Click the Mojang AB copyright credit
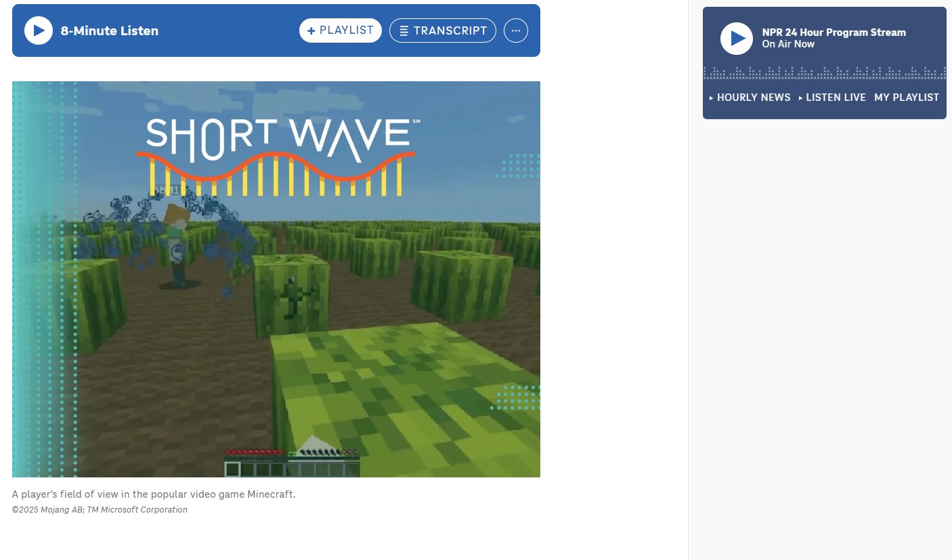952x560 pixels. (x=100, y=510)
